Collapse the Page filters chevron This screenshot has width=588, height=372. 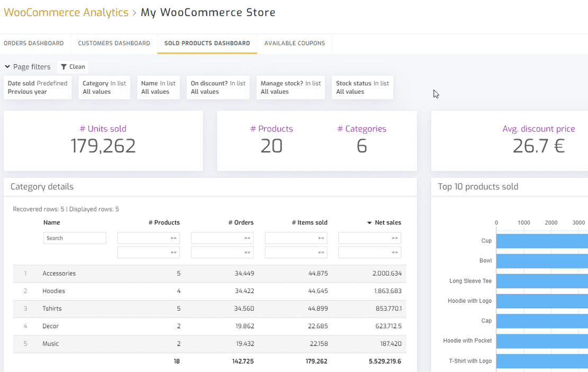click(7, 67)
